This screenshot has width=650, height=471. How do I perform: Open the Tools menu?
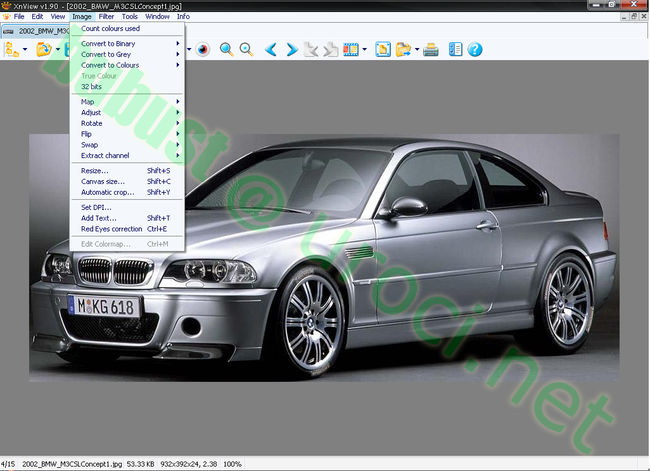pos(130,17)
